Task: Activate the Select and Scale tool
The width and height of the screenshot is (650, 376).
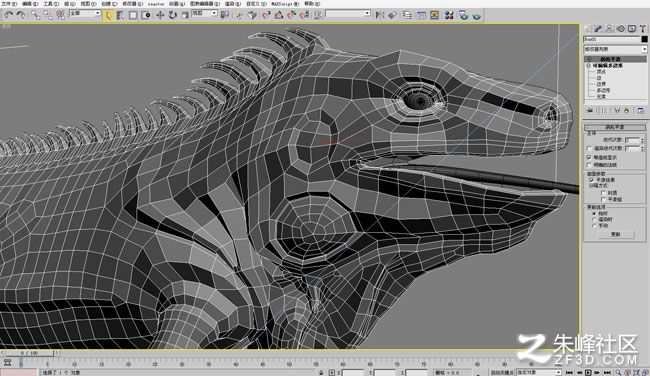Action: click(x=185, y=15)
